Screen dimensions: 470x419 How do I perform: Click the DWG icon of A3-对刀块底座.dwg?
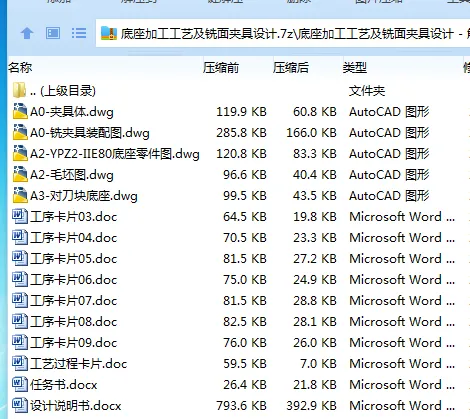[x=20, y=195]
